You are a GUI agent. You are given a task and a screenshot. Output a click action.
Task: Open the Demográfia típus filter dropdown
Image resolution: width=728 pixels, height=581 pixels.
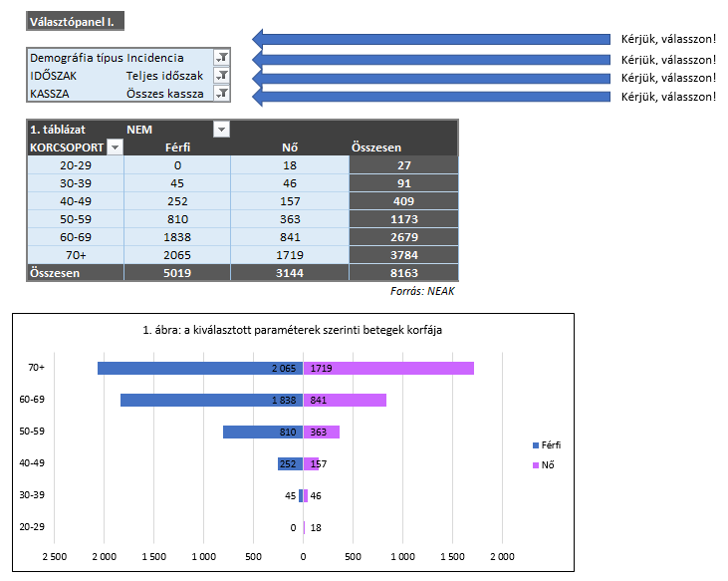[x=222, y=58]
